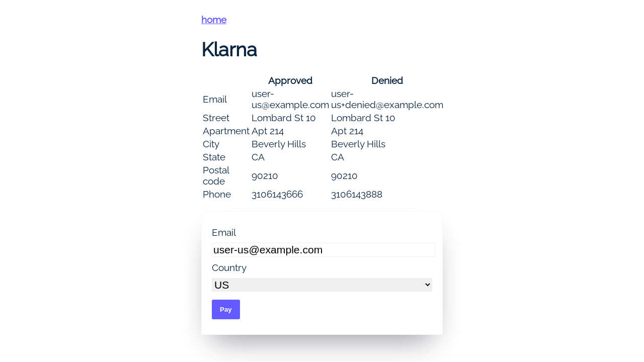Select the denied email address cell
644x362 pixels.
[x=386, y=100]
